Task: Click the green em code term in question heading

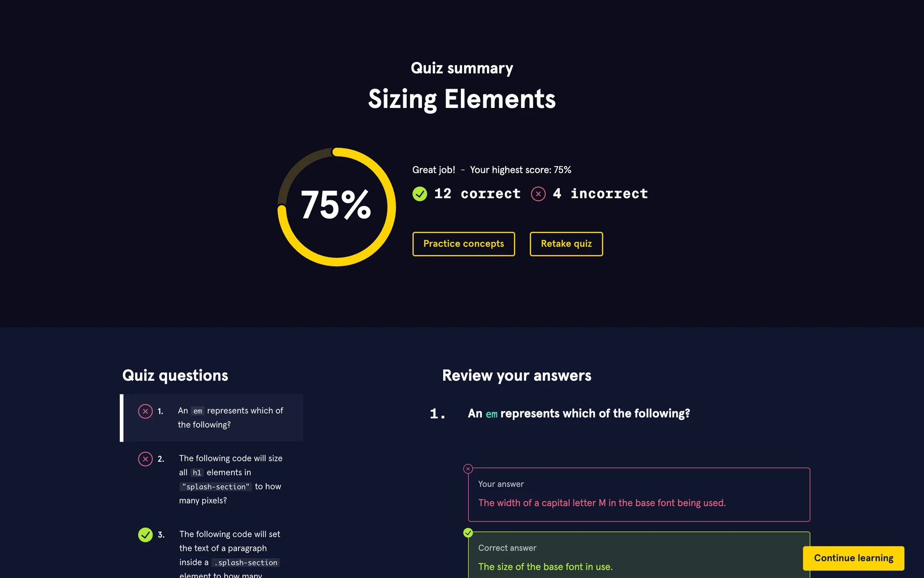Action: 491,414
